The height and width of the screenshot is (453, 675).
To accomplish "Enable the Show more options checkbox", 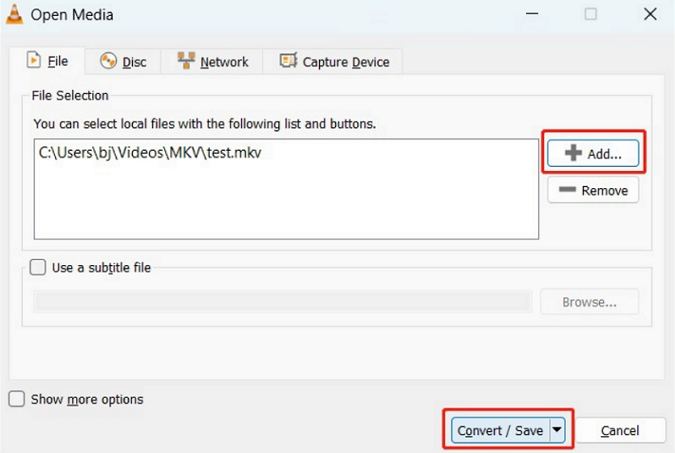I will click(x=17, y=399).
